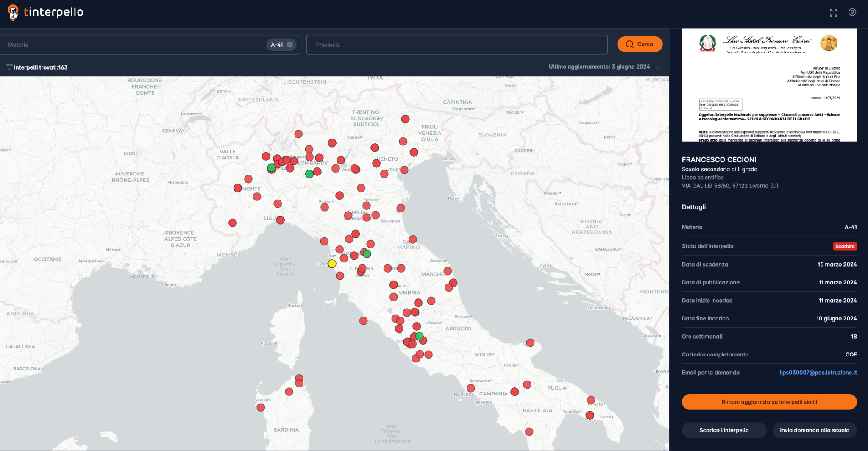Expand the Ultimo aggiornamento chevron
868x451 pixels.
[x=658, y=68]
